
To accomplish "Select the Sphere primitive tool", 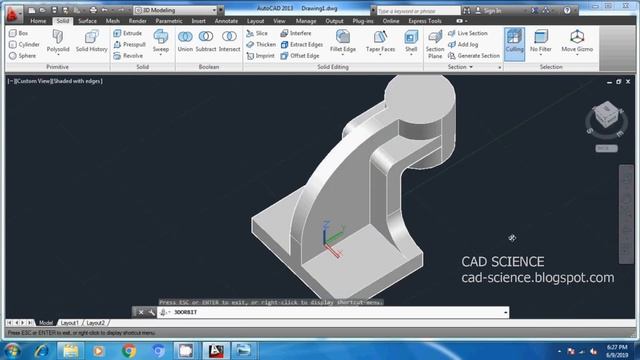I will click(x=22, y=56).
